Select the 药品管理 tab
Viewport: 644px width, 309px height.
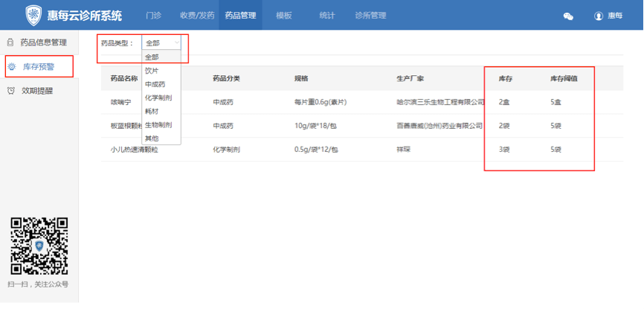(x=240, y=16)
